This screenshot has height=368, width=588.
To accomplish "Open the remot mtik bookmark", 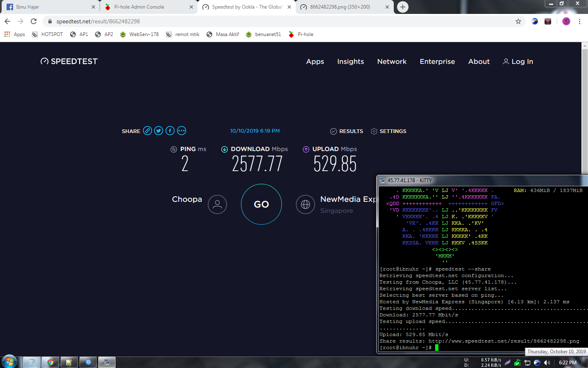I will (183, 34).
